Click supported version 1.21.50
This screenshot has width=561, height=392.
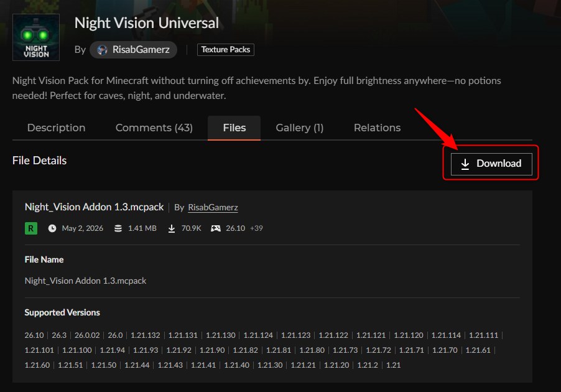[103, 365]
